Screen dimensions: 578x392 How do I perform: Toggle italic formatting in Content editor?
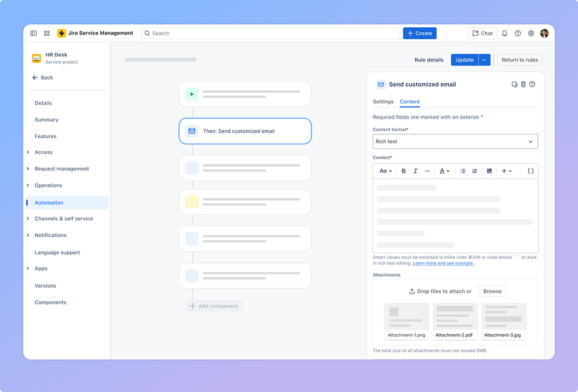[415, 171]
